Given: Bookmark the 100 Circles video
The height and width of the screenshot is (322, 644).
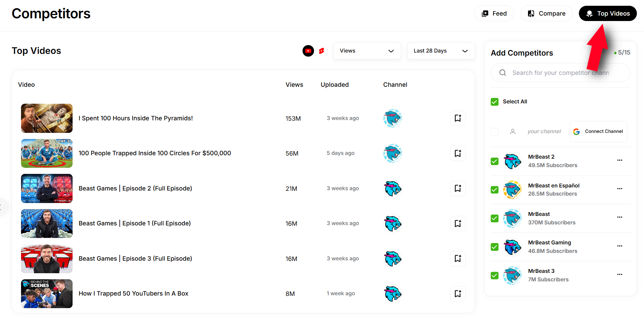Looking at the screenshot, I should click(457, 153).
